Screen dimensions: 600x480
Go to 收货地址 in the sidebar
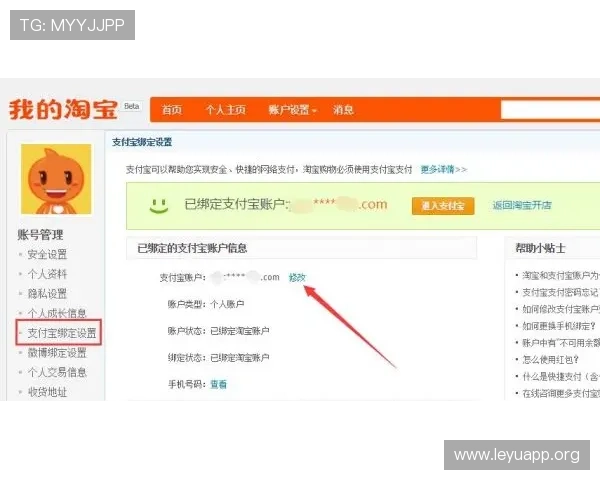pyautogui.click(x=47, y=392)
